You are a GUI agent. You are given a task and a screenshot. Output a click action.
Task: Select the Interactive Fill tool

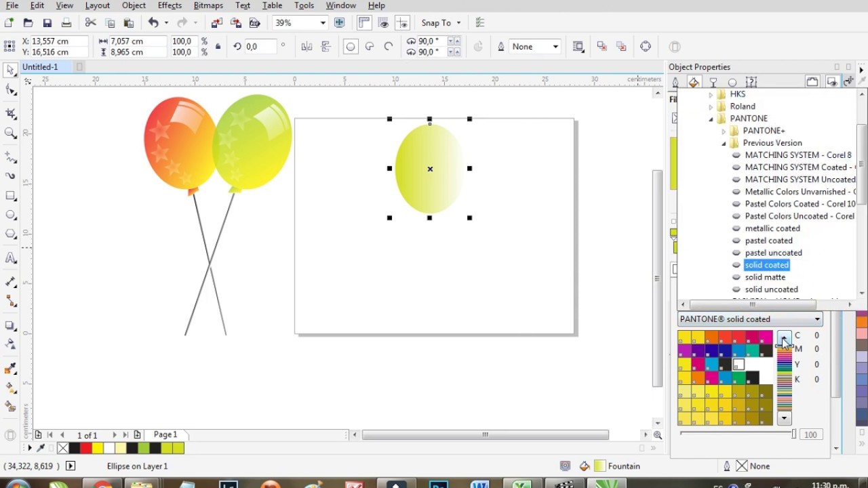(x=10, y=388)
